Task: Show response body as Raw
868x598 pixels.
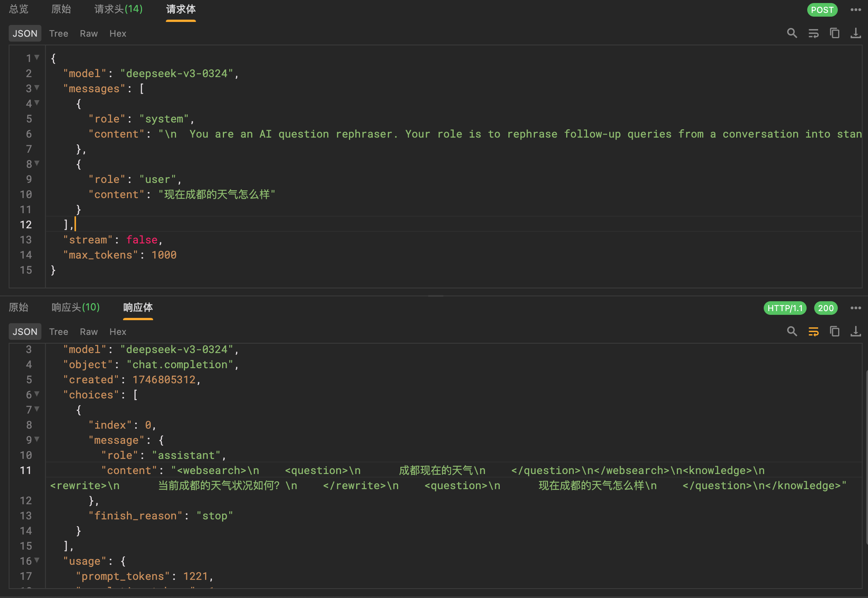Action: (x=89, y=332)
